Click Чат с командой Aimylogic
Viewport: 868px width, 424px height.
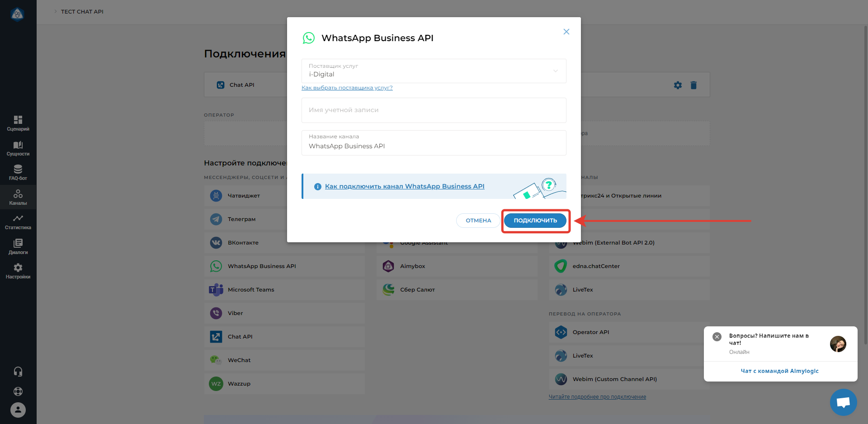click(x=780, y=371)
